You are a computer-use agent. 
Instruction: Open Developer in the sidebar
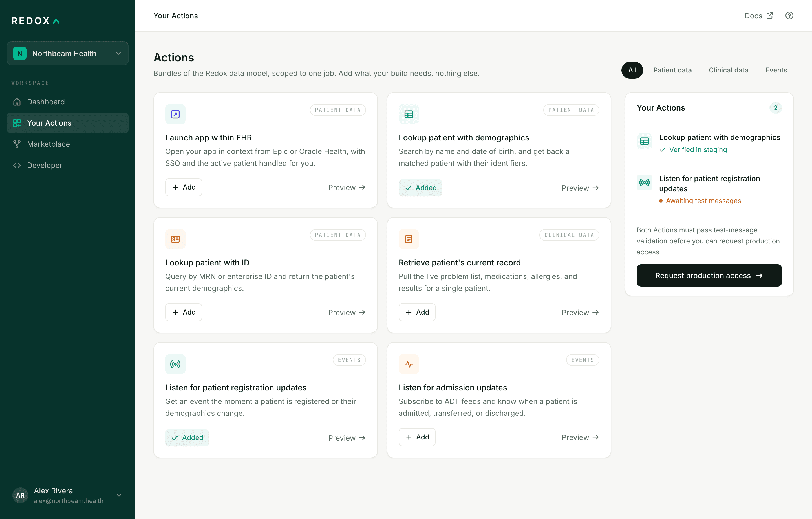click(x=67, y=165)
